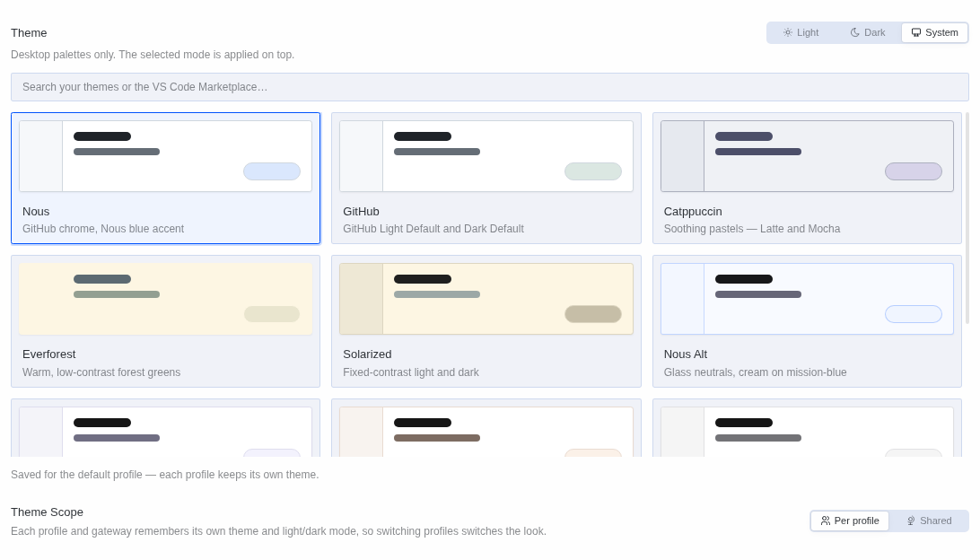Switch theme mode to Light
980x560 pixels.
point(801,32)
